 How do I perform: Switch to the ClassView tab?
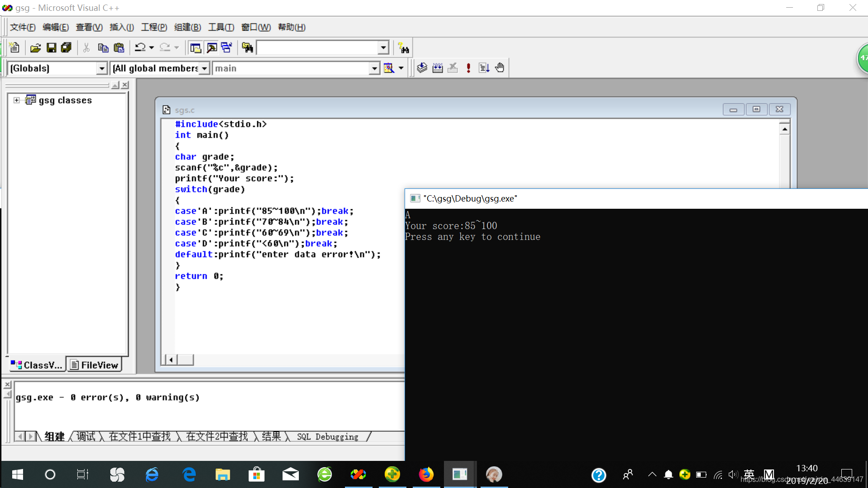[x=37, y=365]
